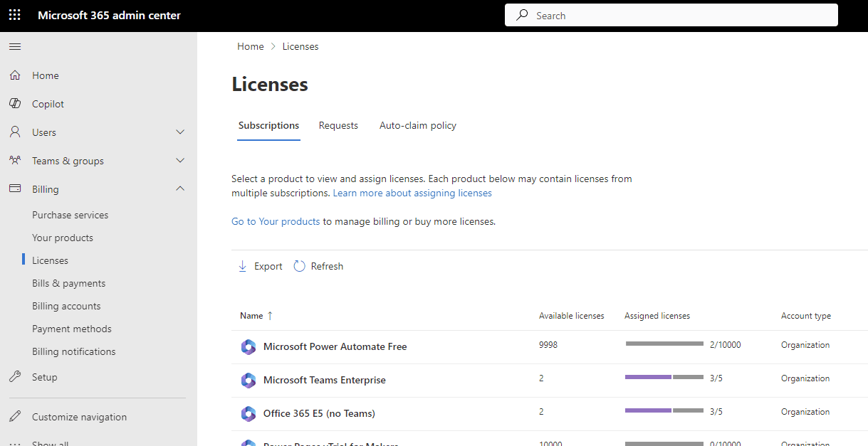The height and width of the screenshot is (446, 868).
Task: Click the Power Automate Free usage bar
Action: 664,344
